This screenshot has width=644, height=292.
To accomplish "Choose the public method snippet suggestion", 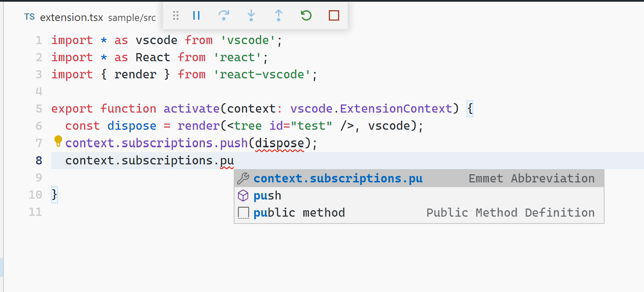I will [x=419, y=213].
